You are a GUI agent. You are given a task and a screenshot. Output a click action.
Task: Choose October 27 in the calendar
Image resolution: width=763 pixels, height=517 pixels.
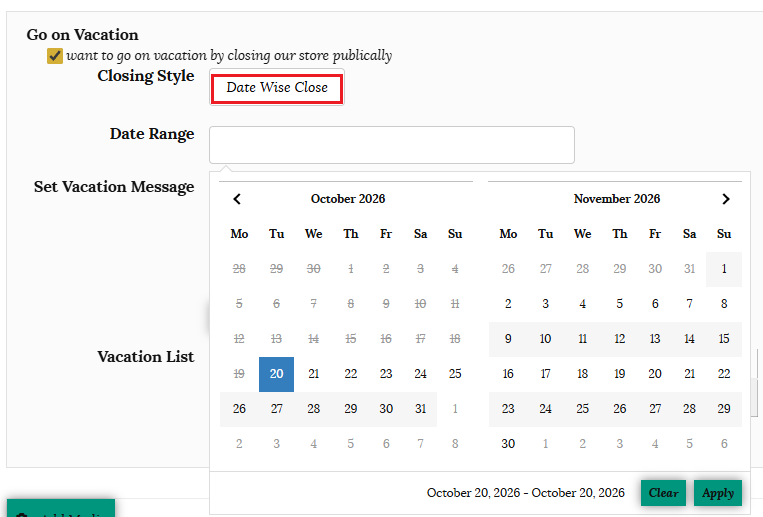276,409
